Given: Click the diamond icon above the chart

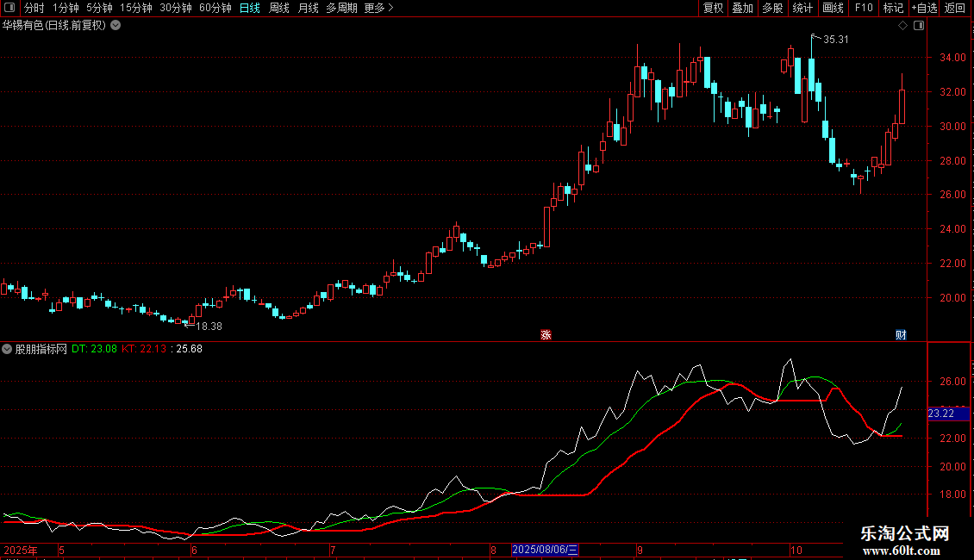Looking at the screenshot, I should pos(903,26).
